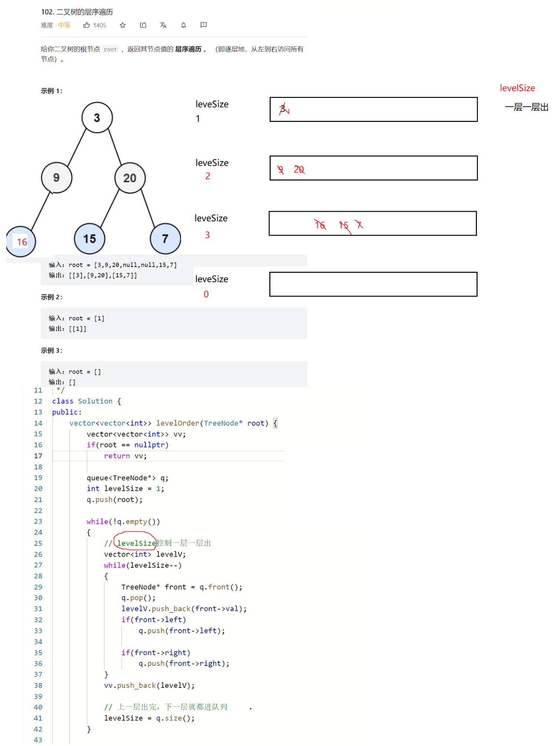The image size is (560, 746).
Task: Click the levelSize = q.size(); line
Action: point(149,718)
